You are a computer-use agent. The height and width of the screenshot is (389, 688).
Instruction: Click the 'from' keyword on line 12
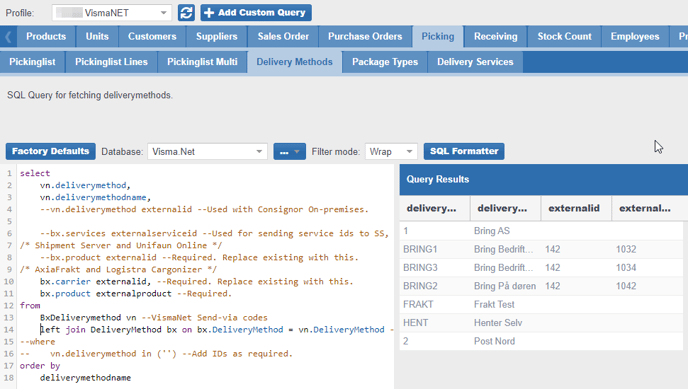(30, 306)
